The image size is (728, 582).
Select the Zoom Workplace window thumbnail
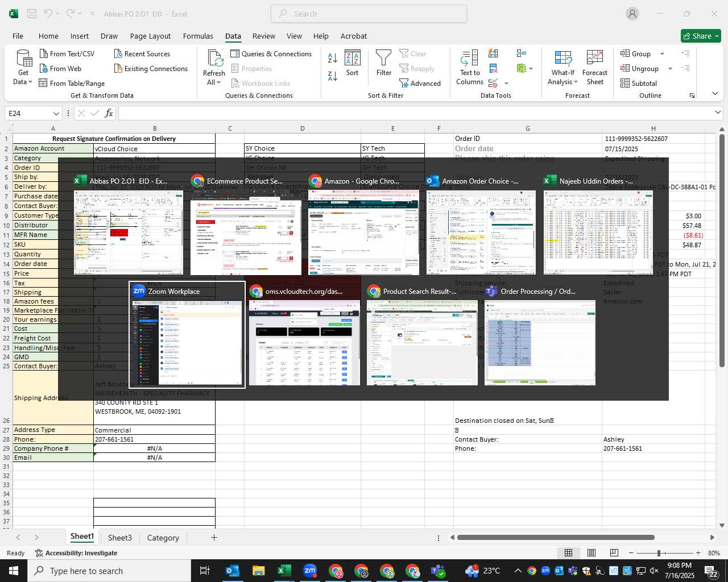tap(187, 335)
